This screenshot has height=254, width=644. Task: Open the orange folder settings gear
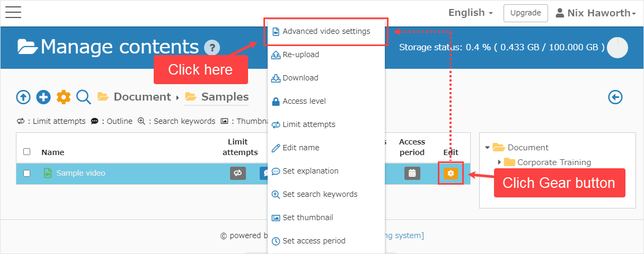[64, 97]
